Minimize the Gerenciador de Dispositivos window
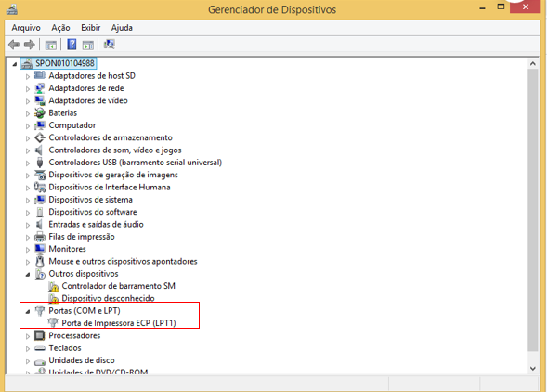 point(483,7)
